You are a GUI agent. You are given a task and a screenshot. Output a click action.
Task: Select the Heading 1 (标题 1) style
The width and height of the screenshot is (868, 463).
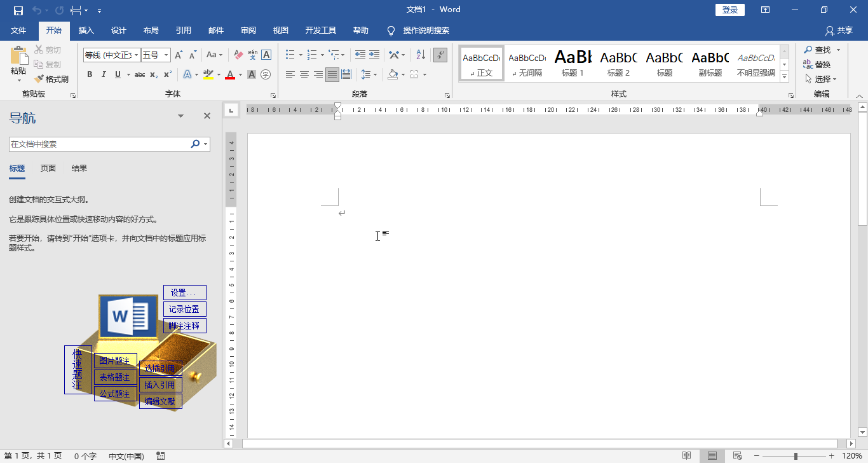(x=573, y=63)
